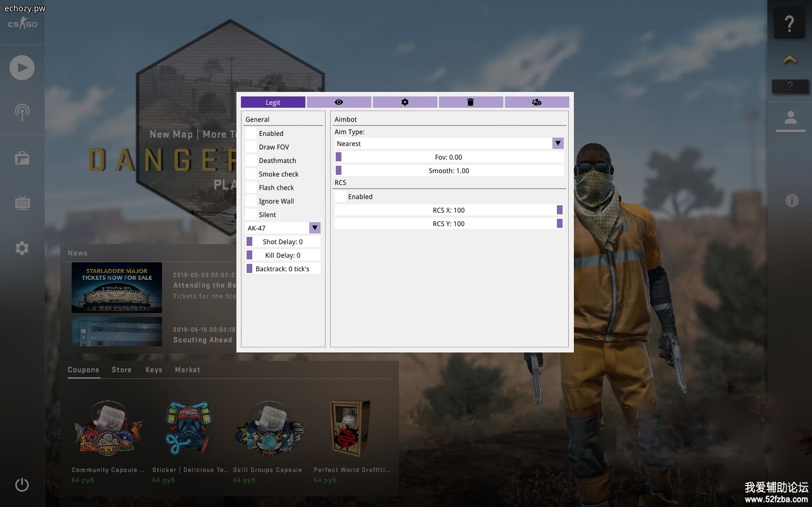Open game settings gear in left sidebar
The height and width of the screenshot is (507, 812).
(x=22, y=248)
